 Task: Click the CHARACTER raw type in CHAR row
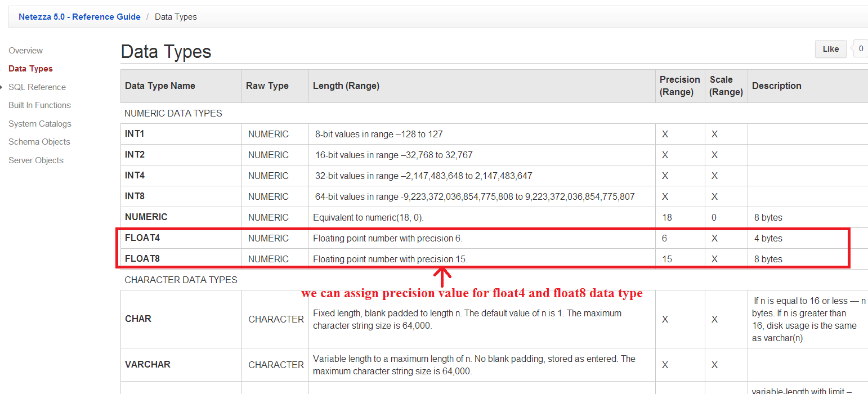276,319
